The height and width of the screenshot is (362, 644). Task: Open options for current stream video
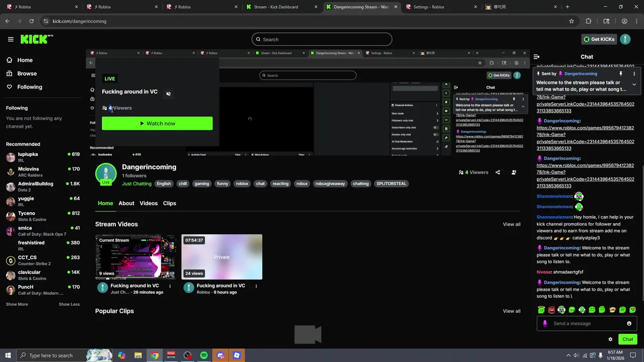point(170,286)
